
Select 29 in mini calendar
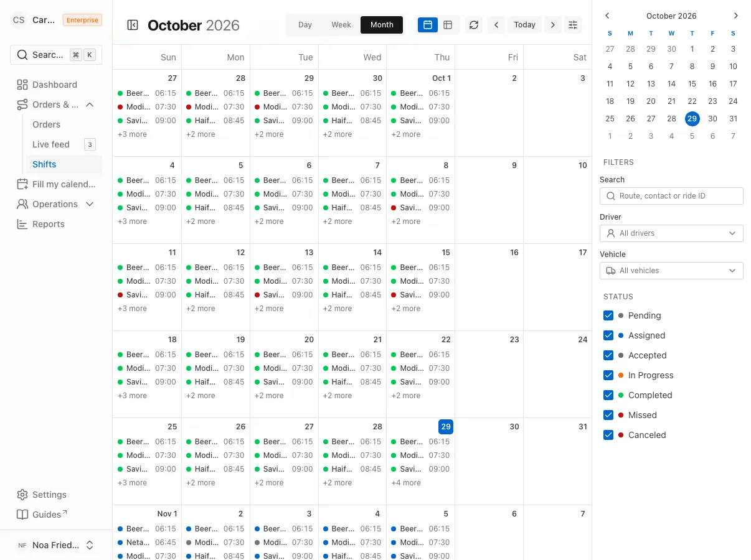pyautogui.click(x=692, y=118)
